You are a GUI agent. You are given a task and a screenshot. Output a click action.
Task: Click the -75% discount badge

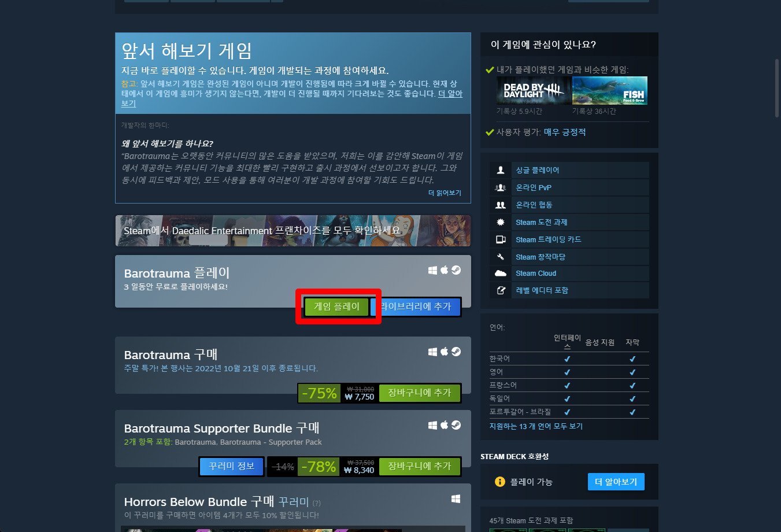pyautogui.click(x=319, y=393)
